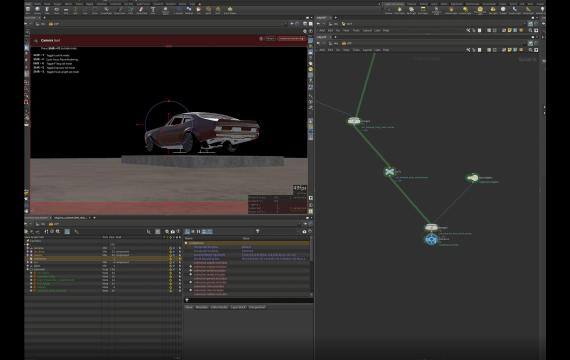Select the Platonic Solids shelf tool
This screenshot has width=570, height=360.
[165, 10]
